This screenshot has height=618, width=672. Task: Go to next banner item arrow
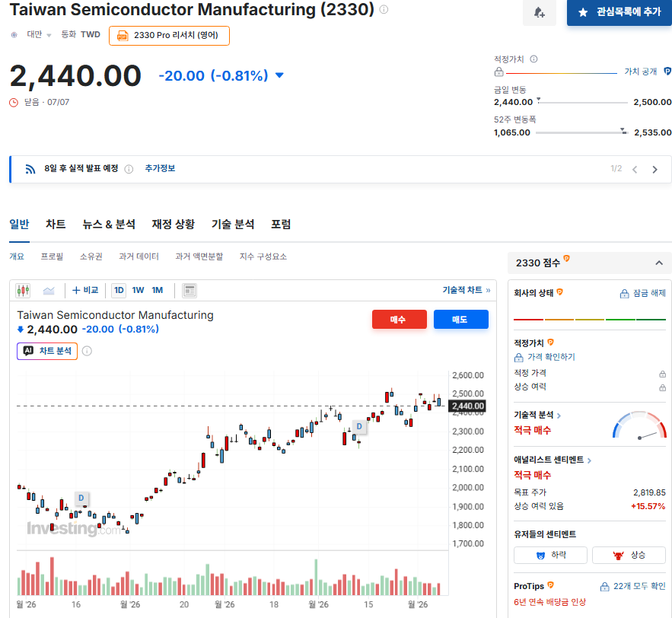pos(654,169)
